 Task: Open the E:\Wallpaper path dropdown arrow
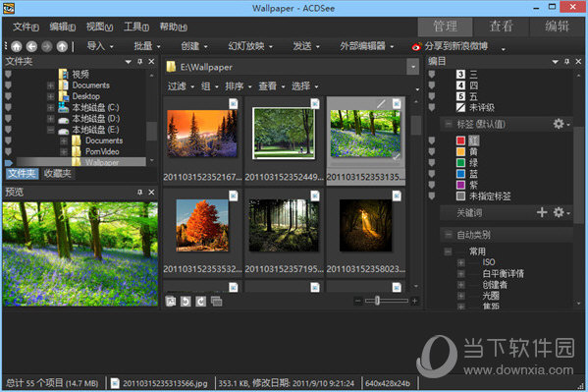click(x=413, y=67)
